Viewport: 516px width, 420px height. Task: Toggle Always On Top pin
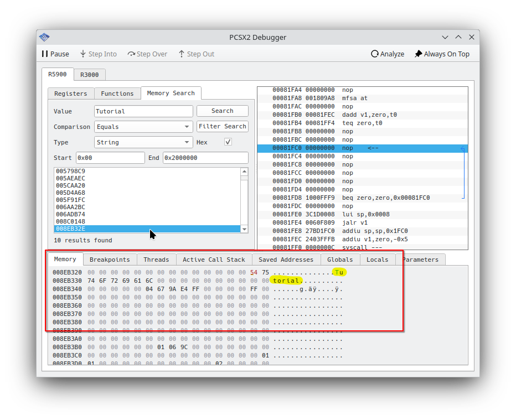[x=442, y=54]
